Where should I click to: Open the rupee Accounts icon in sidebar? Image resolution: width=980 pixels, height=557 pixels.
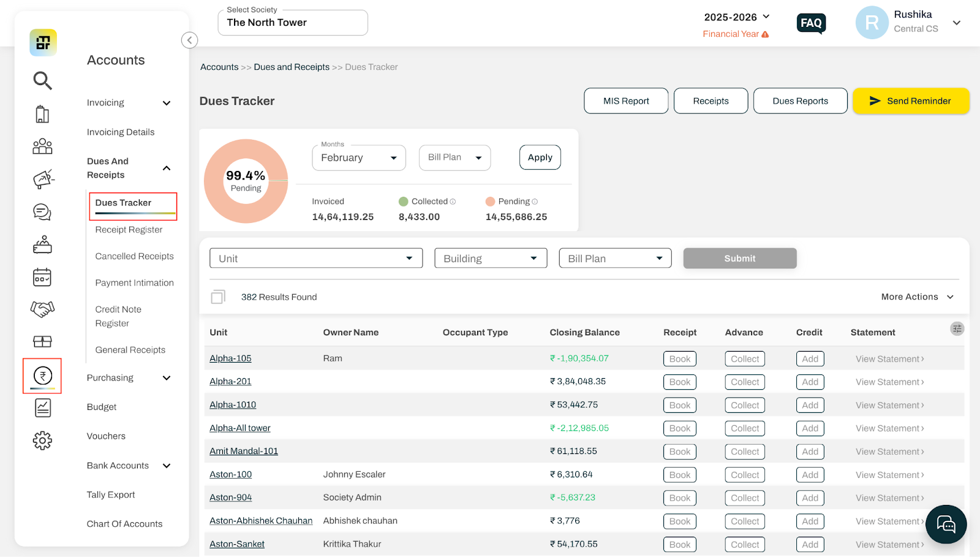[43, 376]
